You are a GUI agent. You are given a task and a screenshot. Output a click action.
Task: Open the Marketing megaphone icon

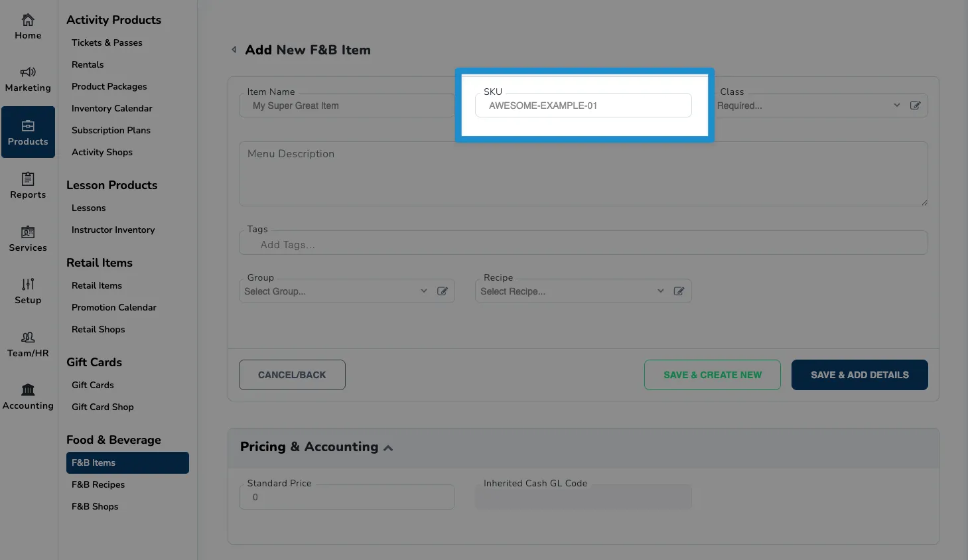(28, 72)
